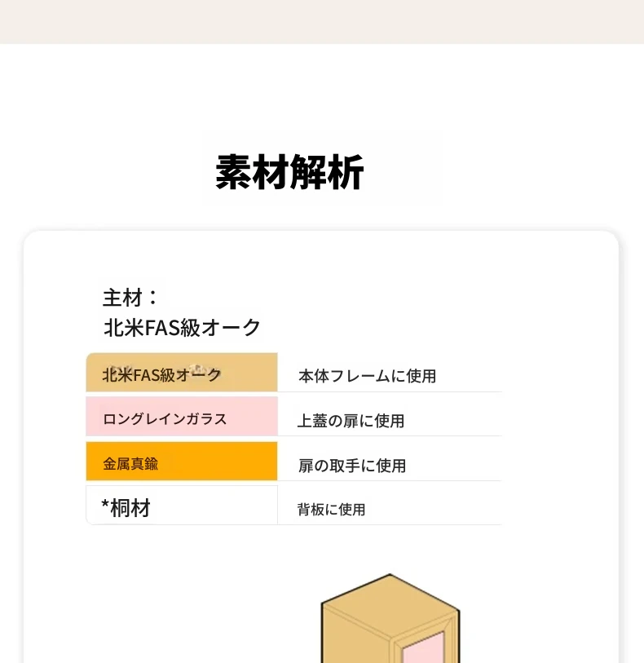This screenshot has width=644, height=663.
Task: Select the *桐材 table cell
Action: coord(181,506)
